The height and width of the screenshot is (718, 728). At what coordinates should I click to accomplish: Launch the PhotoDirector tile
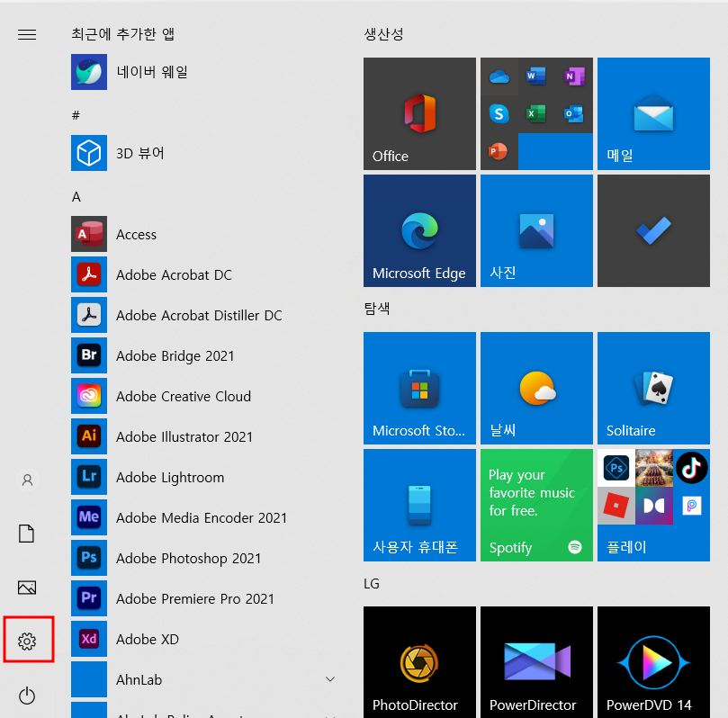pyautogui.click(x=419, y=662)
